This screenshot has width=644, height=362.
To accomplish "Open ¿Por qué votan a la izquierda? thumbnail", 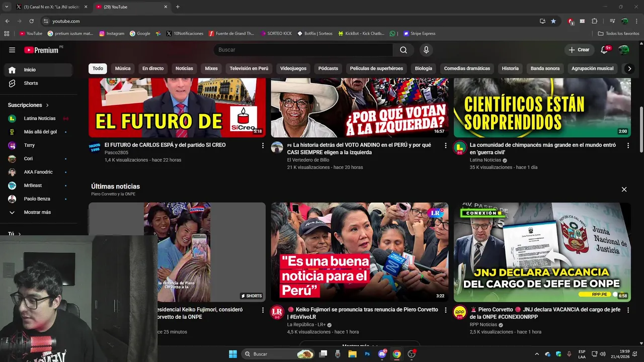I will pyautogui.click(x=360, y=108).
